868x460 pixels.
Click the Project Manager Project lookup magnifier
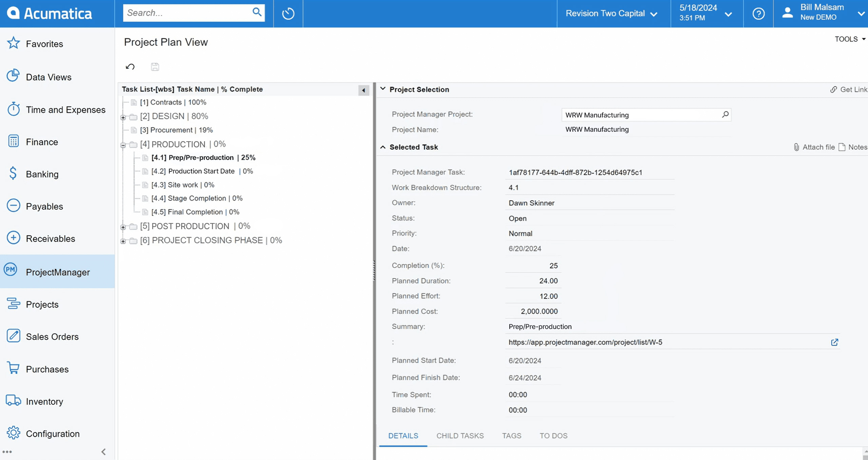[x=725, y=115]
